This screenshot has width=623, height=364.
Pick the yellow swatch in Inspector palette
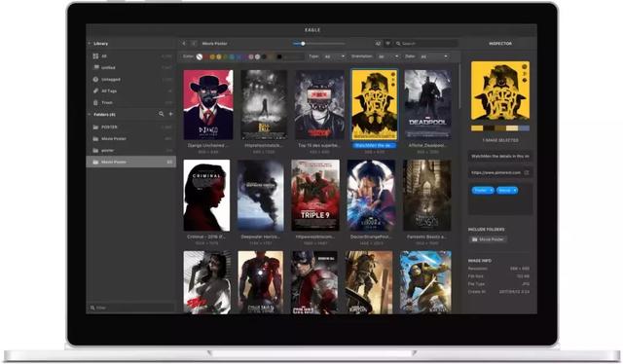[x=477, y=128]
